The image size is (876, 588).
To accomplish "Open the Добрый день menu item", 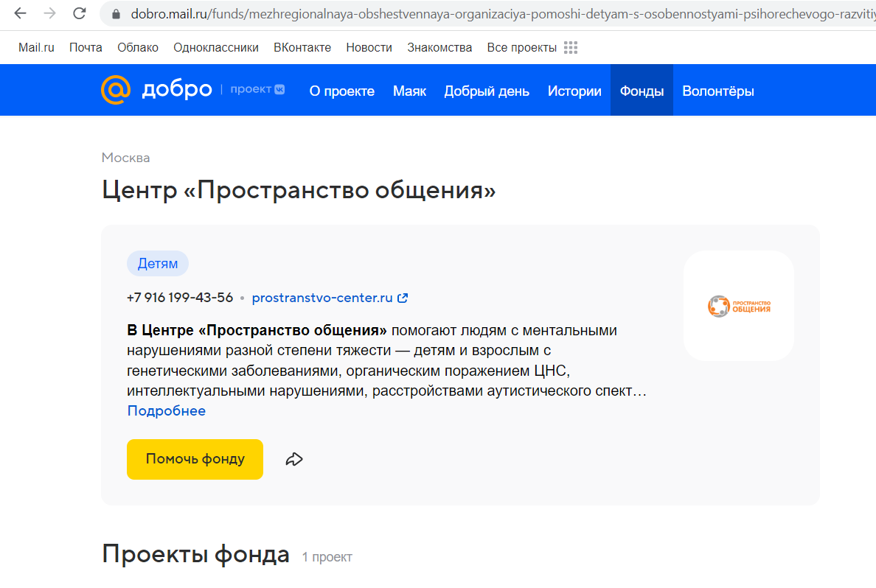I will click(487, 91).
